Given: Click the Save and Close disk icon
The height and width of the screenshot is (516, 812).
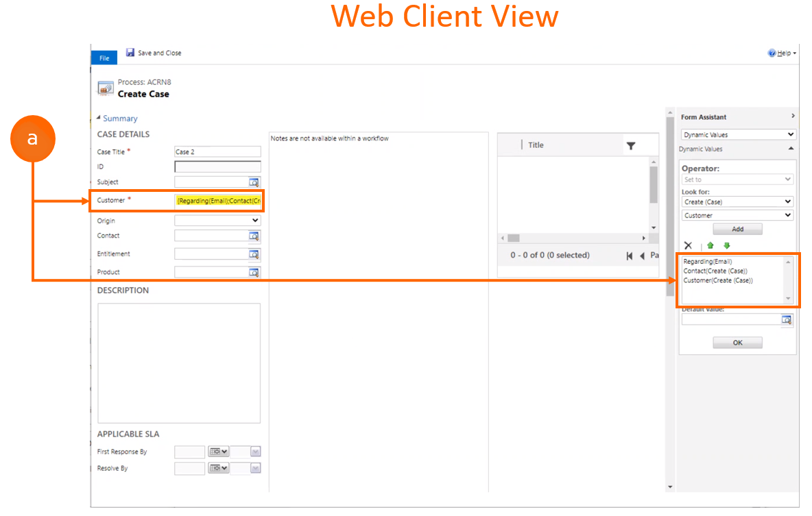Looking at the screenshot, I should 130,52.
